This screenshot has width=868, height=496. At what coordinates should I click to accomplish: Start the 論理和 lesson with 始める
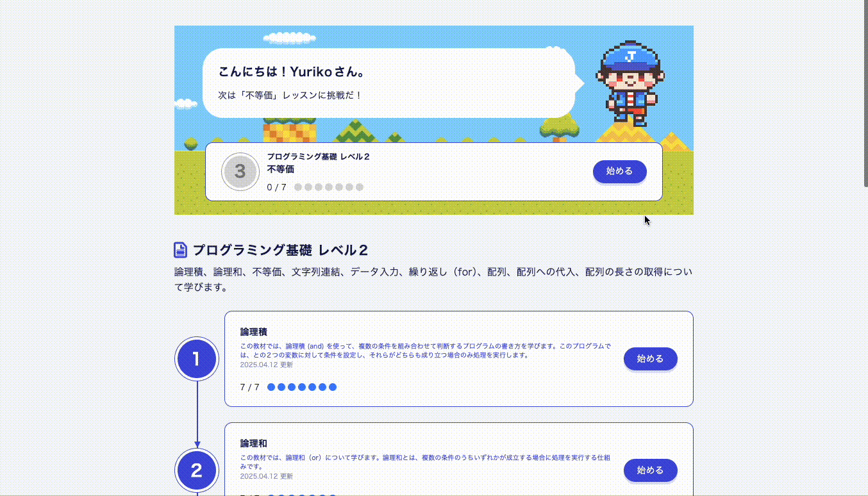pyautogui.click(x=650, y=470)
